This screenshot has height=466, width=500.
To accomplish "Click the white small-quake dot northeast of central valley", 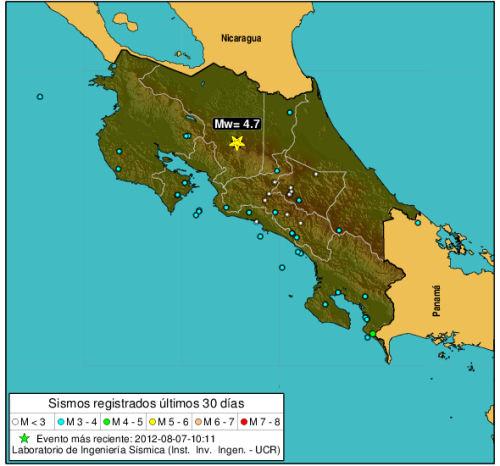I will point(316,174).
